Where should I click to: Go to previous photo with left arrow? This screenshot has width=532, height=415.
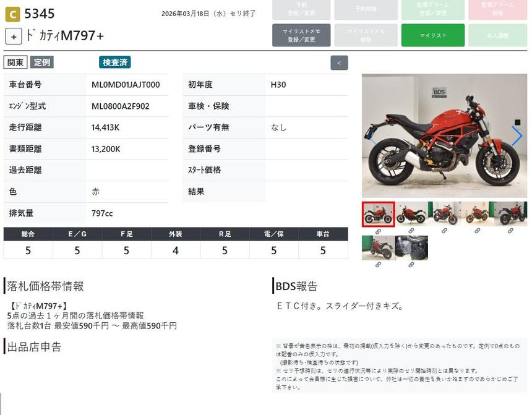pos(372,136)
